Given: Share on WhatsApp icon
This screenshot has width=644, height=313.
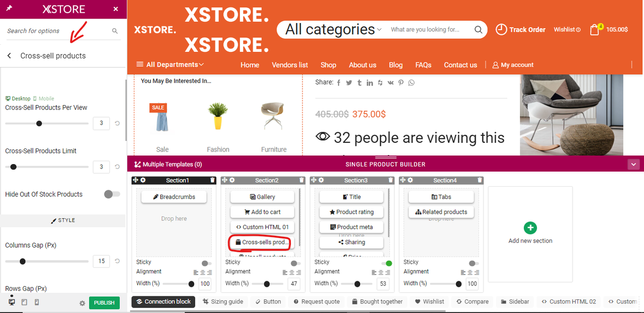Looking at the screenshot, I should (412, 83).
